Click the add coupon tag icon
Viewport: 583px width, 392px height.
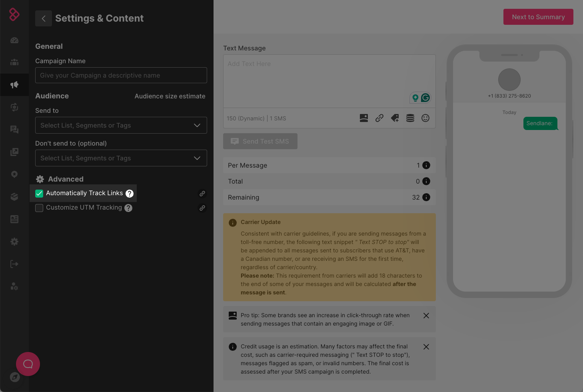pos(395,118)
